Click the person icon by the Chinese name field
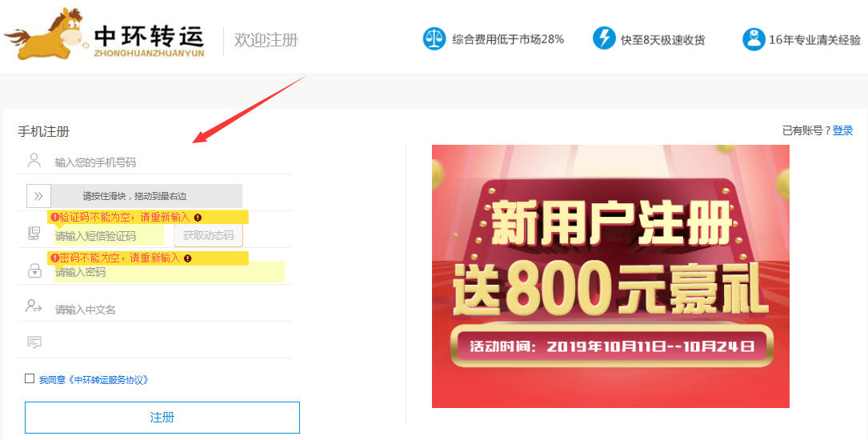The image size is (868, 440). click(x=34, y=306)
